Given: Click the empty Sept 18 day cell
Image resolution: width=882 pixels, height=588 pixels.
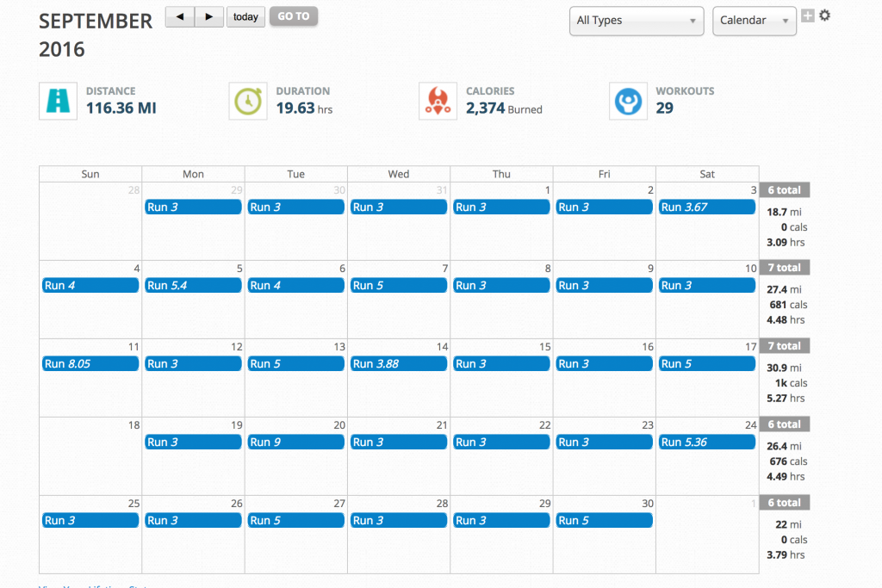Looking at the screenshot, I should (x=90, y=456).
